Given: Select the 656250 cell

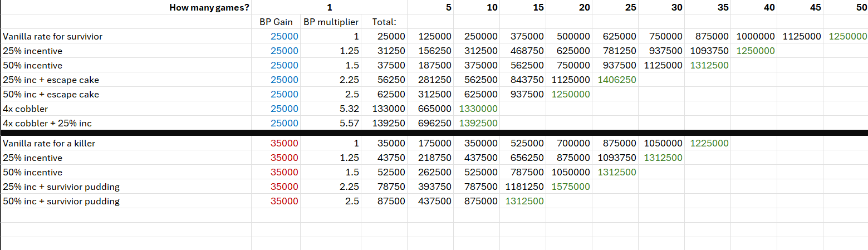Looking at the screenshot, I should pos(523,158).
